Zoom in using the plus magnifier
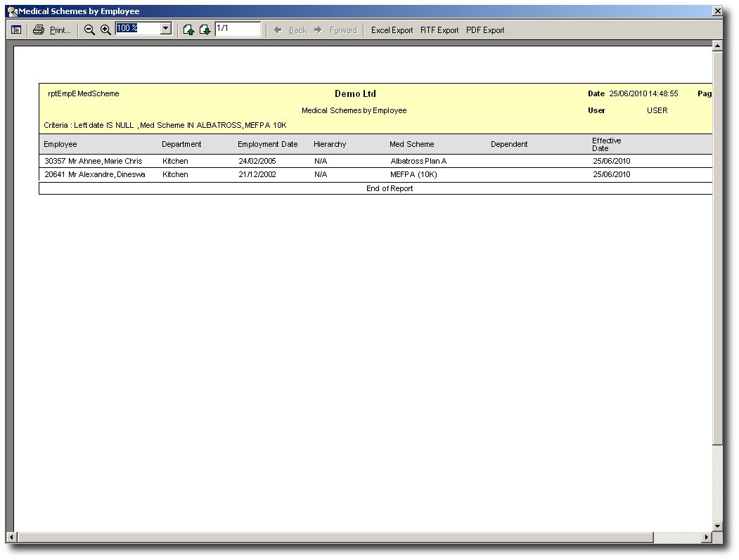The image size is (739, 560). coord(105,30)
